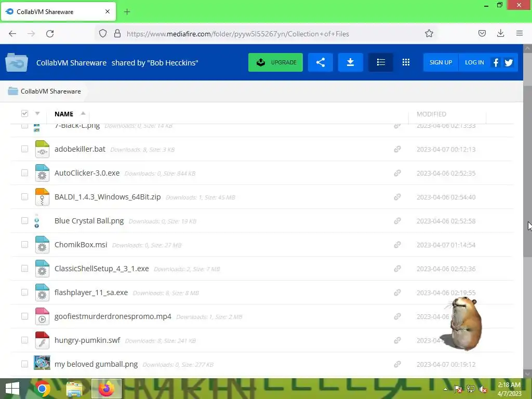The image size is (532, 399).
Task: Click the taskbar volume icon
Action: (x=483, y=389)
